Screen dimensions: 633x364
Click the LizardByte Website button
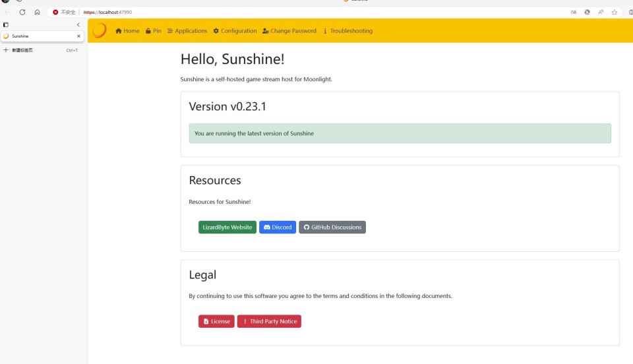(x=227, y=228)
